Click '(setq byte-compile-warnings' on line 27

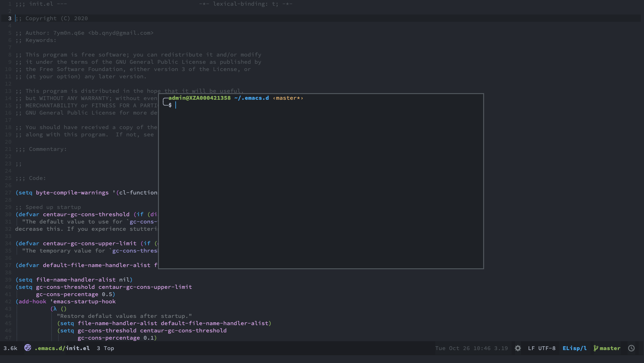(62, 193)
